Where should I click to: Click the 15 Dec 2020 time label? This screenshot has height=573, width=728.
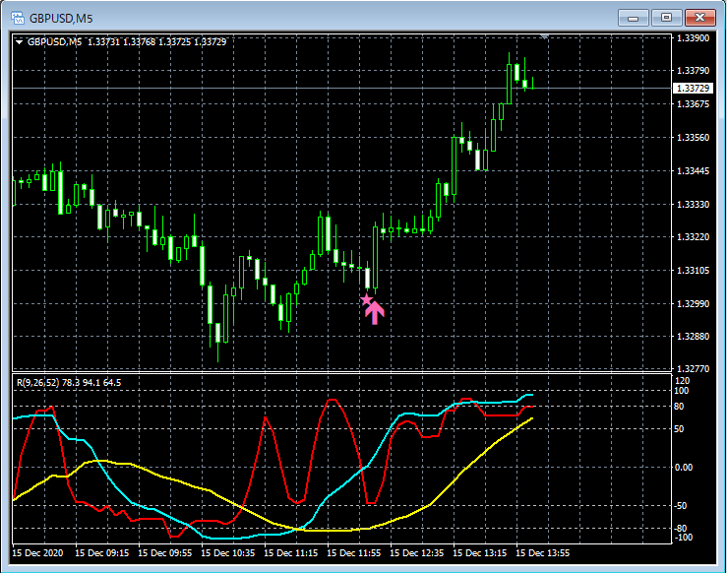point(37,553)
